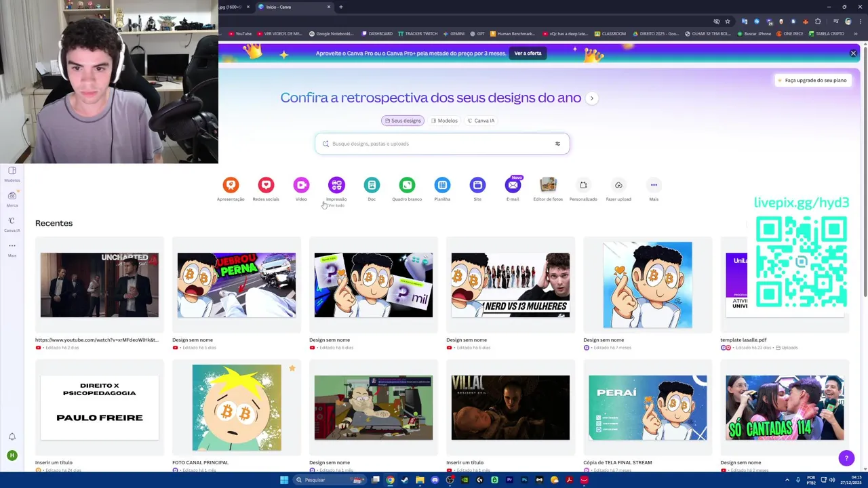
Task: Click the taskbar Pesquisar search box
Action: pyautogui.click(x=330, y=480)
